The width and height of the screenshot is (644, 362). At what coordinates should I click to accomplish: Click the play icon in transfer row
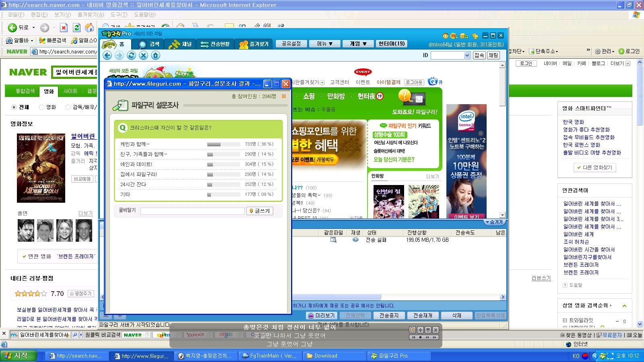click(x=355, y=240)
